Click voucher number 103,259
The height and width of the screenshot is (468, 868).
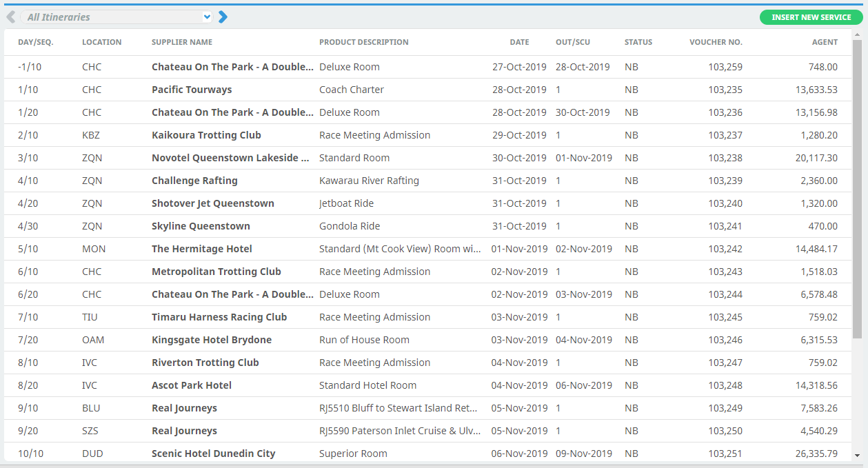(725, 67)
